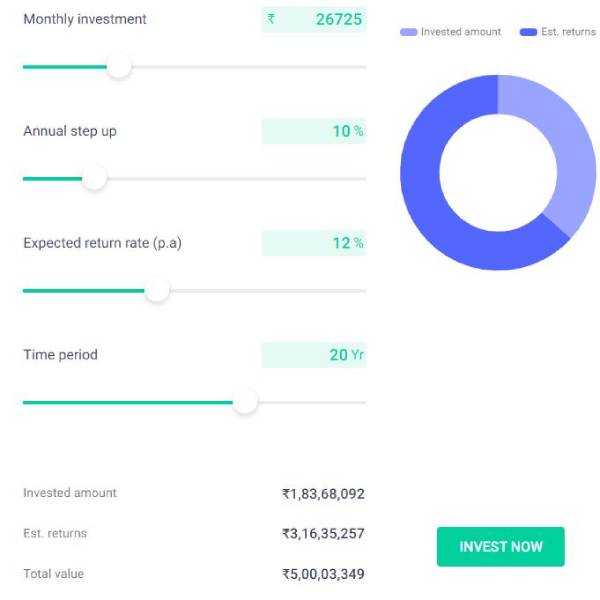Image resolution: width=600 pixels, height=600 pixels.
Task: Click the Invested amount rupee figure
Action: click(x=323, y=493)
